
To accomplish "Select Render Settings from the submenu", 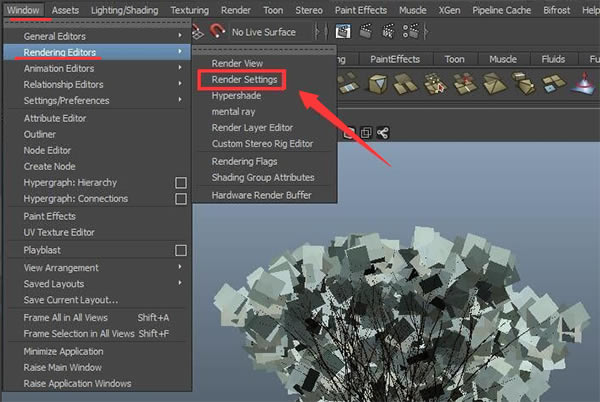I will point(244,79).
